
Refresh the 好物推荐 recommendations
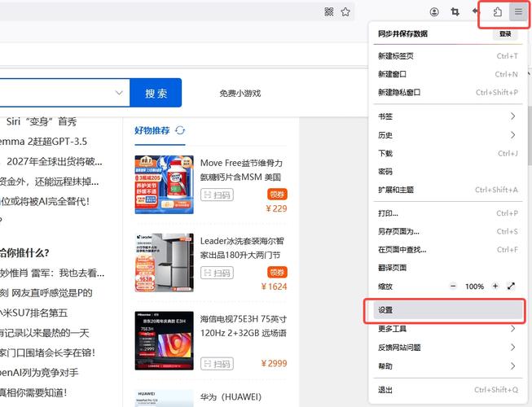pyautogui.click(x=180, y=130)
